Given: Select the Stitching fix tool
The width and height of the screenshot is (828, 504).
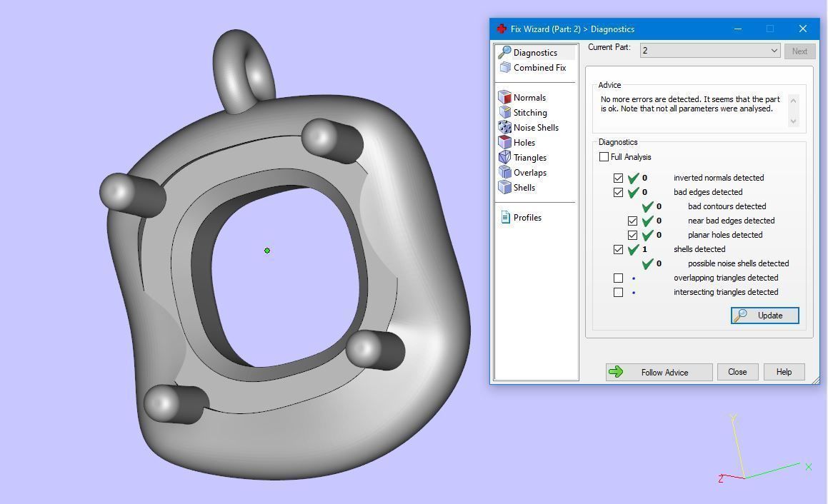Looking at the screenshot, I should (523, 112).
